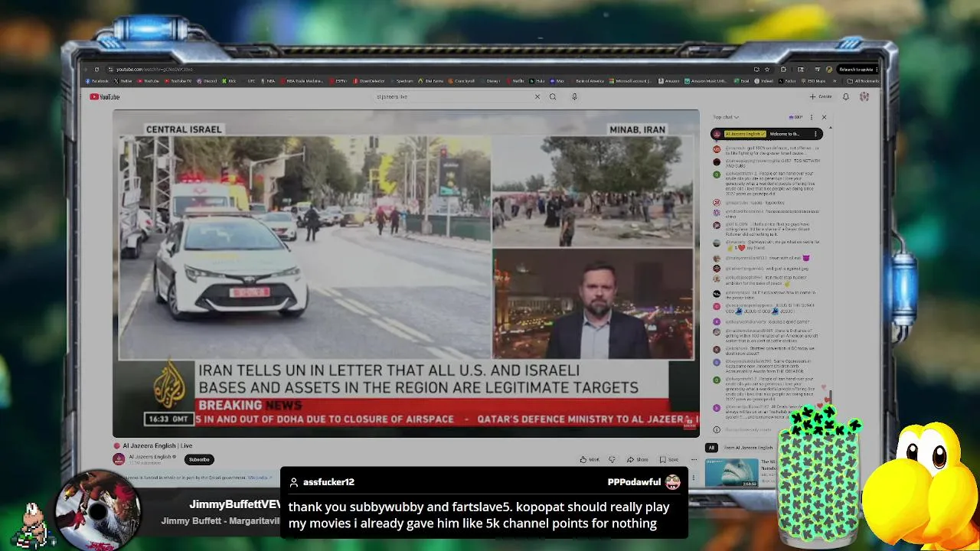Open YouTube account avatar menu
This screenshot has height=551, width=980.
[x=864, y=96]
